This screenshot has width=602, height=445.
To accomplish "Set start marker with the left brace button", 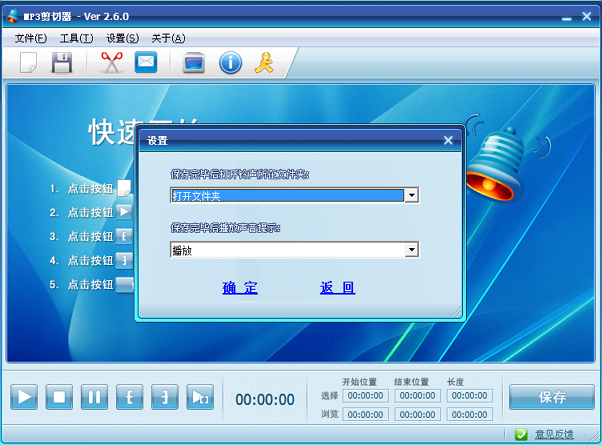I will pos(129,397).
